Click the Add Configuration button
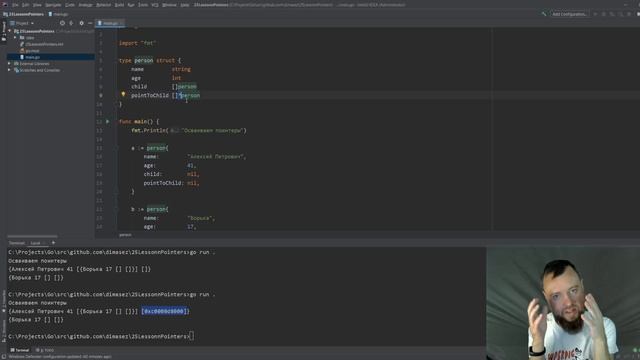640x360 pixels. [x=569, y=14]
